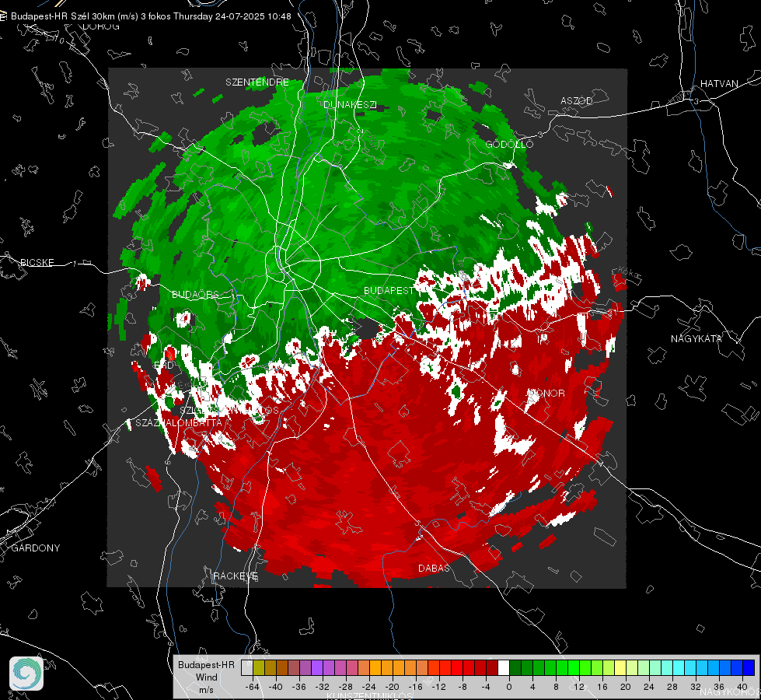Select the 0 legend tick value

[509, 687]
